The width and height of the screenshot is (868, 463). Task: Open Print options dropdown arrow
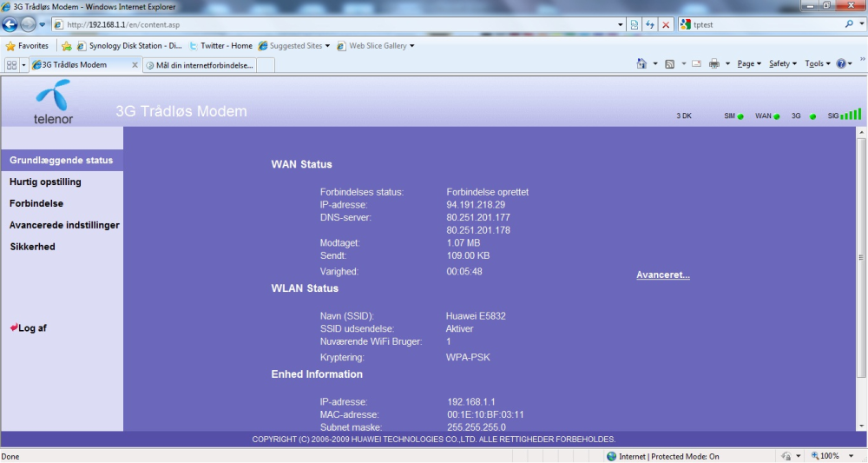727,63
